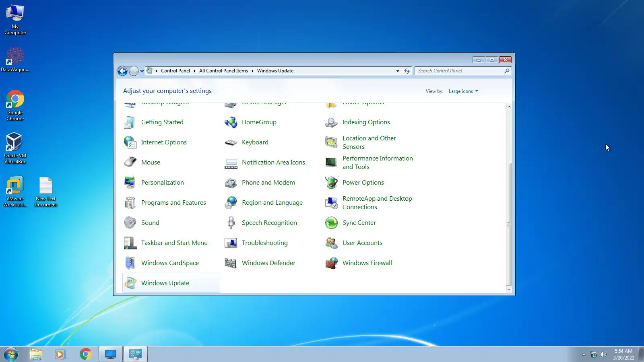Open RemoteApp and Desktop Connections icon

331,203
